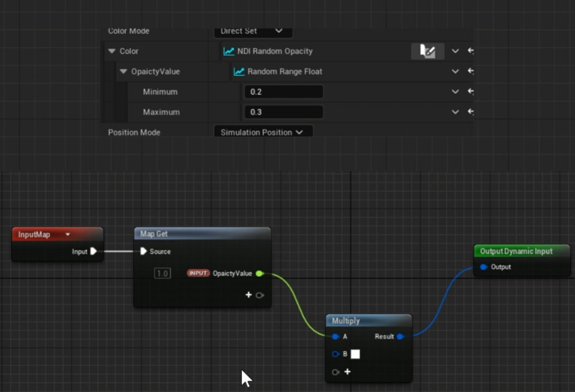Viewport: 575px width, 392px height.
Task: Click the Position Mode label
Action: tap(134, 132)
